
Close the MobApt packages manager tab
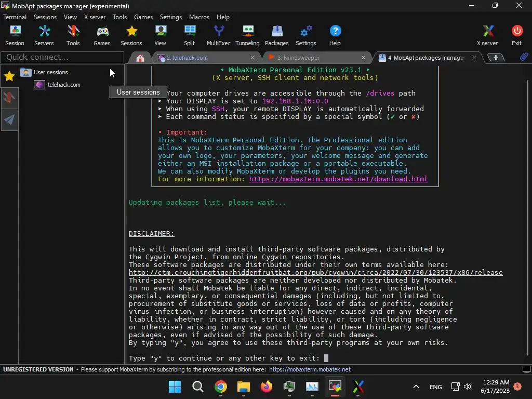474,58
